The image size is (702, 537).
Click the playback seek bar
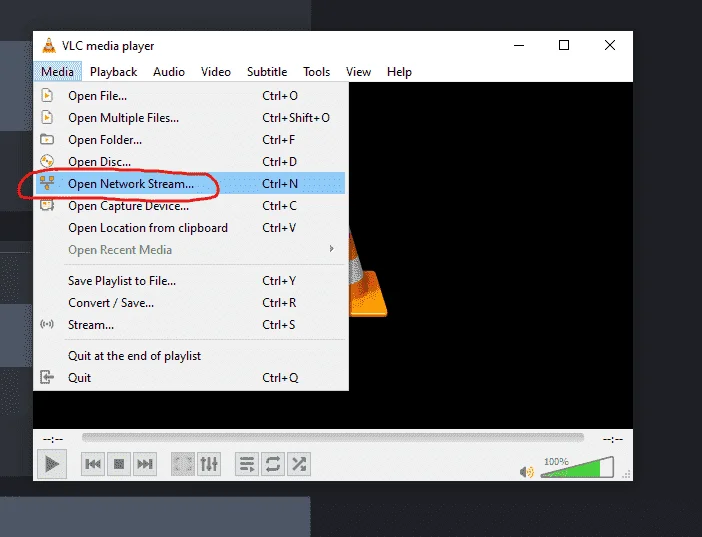click(x=333, y=437)
